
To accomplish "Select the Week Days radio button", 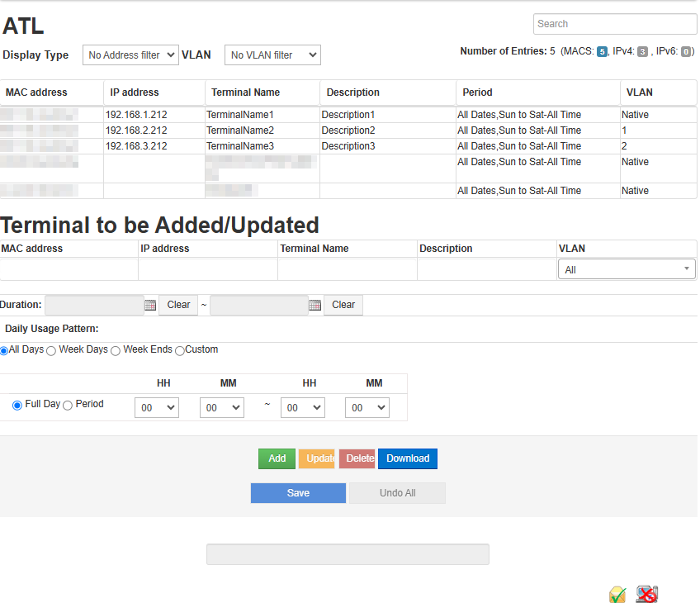I will (51, 350).
